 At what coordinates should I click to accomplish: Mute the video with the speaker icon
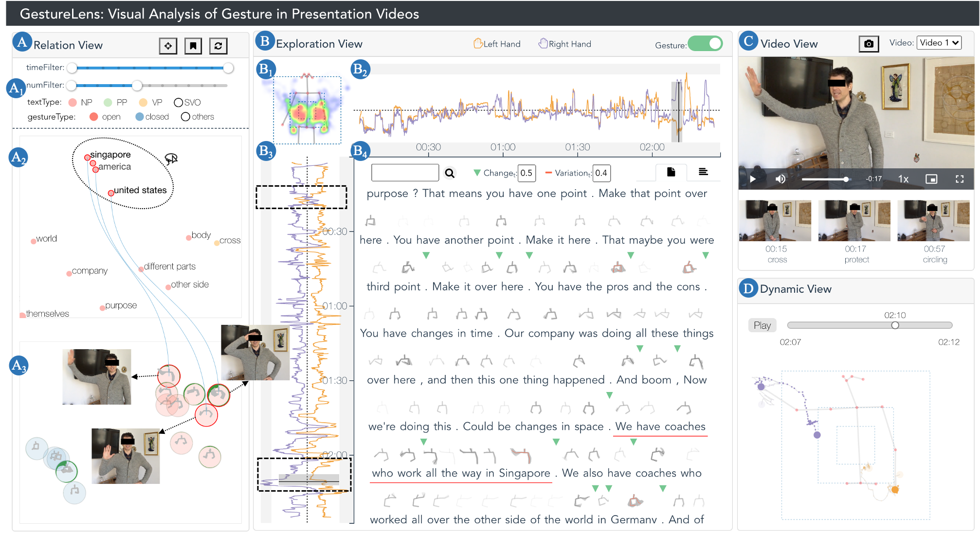(780, 179)
